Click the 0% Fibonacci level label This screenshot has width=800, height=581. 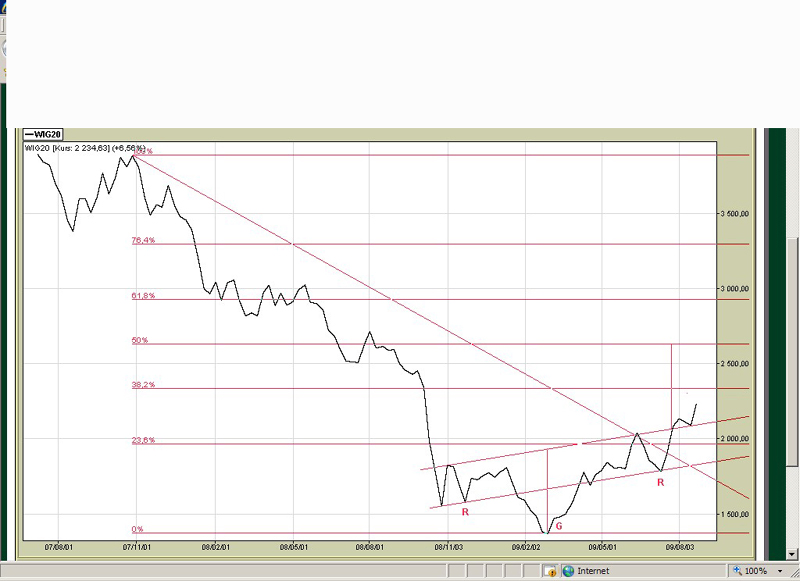(x=138, y=529)
